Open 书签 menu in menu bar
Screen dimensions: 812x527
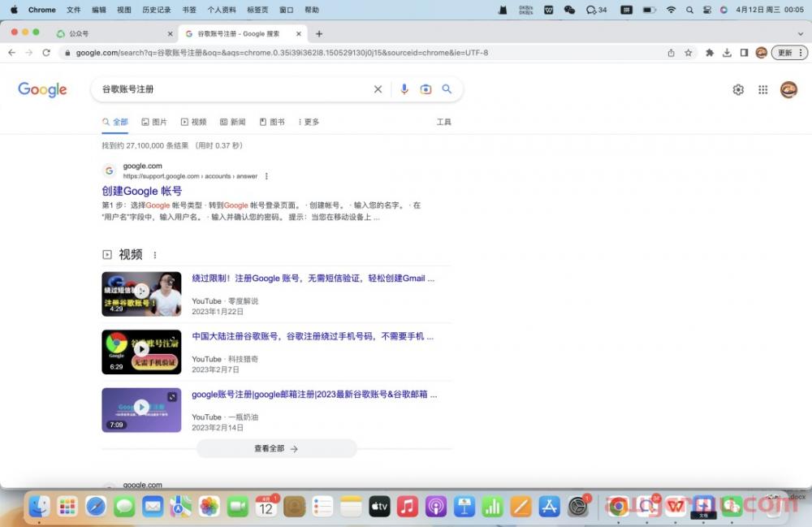coord(189,10)
